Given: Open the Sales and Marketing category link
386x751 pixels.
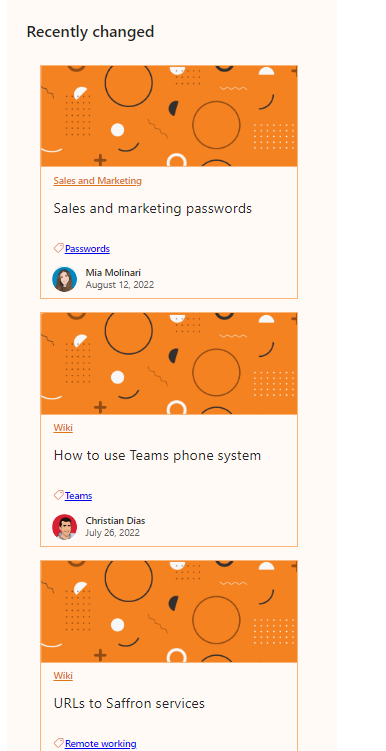Looking at the screenshot, I should [x=98, y=181].
